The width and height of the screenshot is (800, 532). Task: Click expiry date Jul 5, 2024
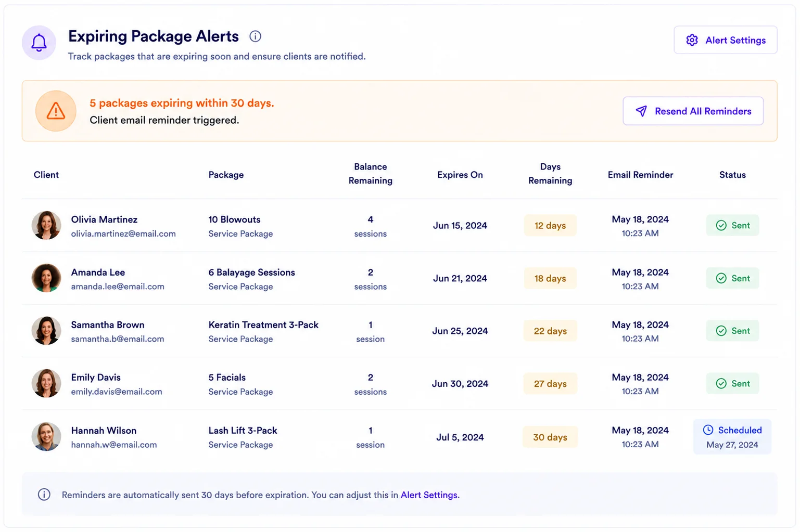[x=460, y=437]
